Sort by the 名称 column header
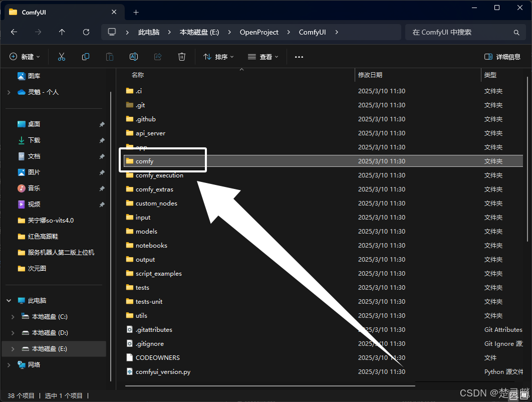 click(138, 75)
